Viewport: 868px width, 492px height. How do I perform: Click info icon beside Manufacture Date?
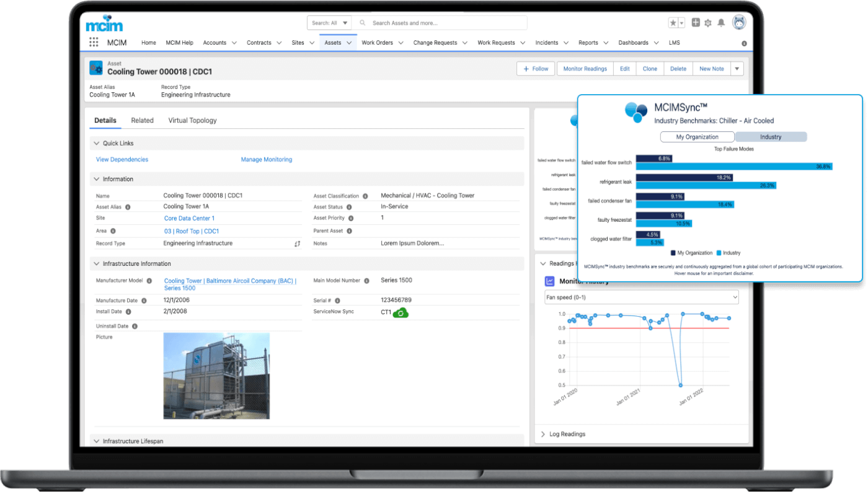tap(144, 301)
